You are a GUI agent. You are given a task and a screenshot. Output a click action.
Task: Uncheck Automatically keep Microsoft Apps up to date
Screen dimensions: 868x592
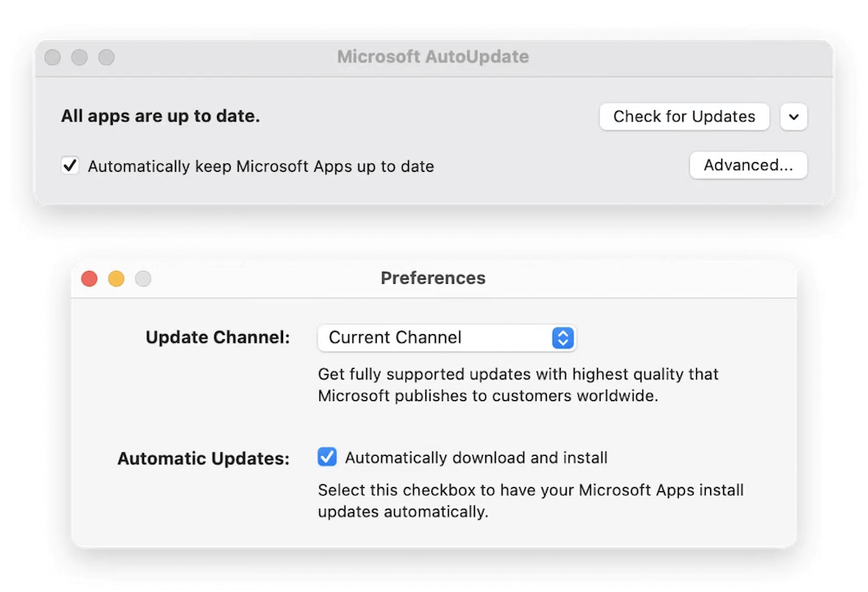69,165
